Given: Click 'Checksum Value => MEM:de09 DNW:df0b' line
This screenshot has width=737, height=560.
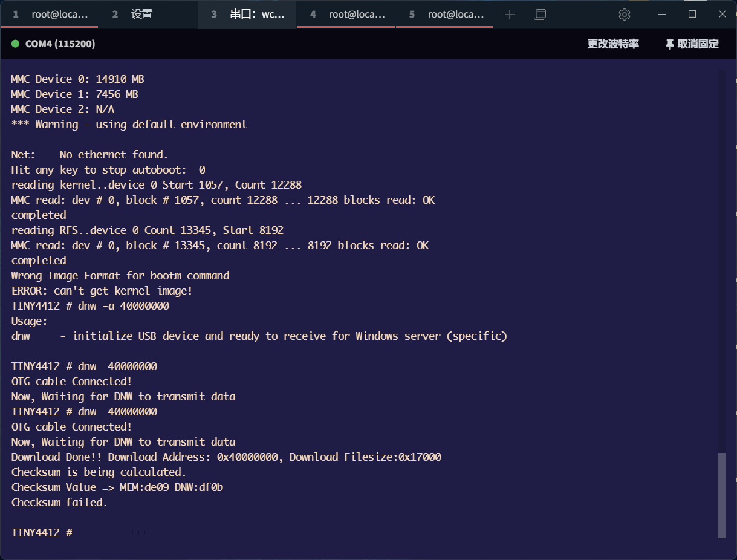Looking at the screenshot, I should 117,487.
